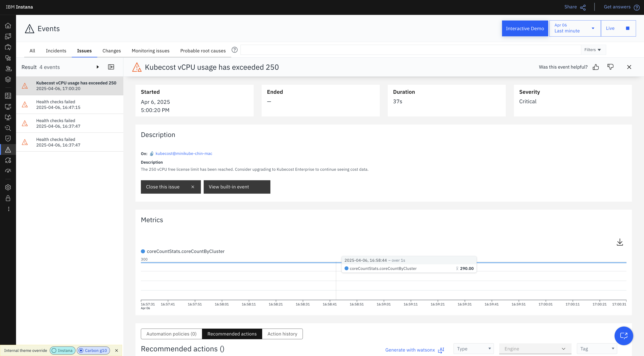Switch to the Incidents tab

click(56, 51)
